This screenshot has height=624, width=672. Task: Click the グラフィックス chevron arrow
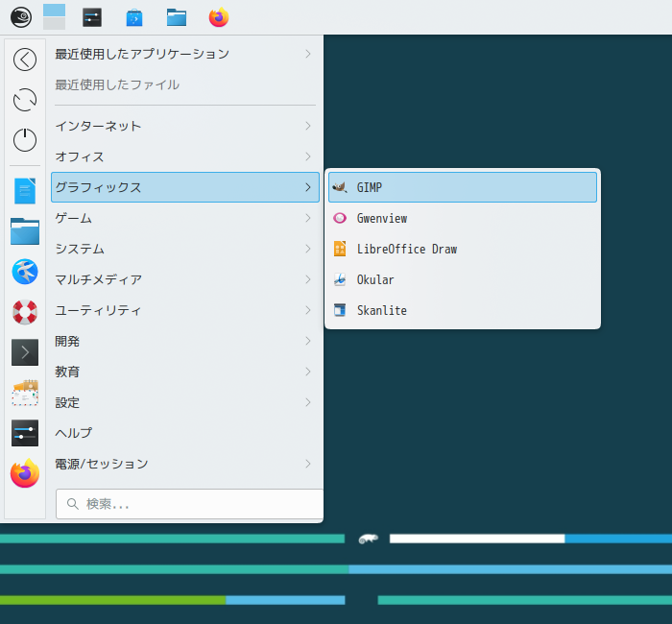pos(308,187)
